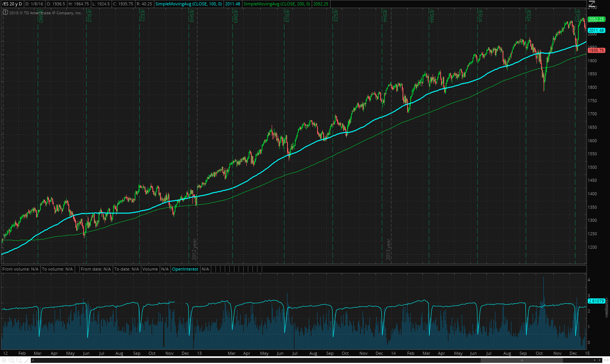Click the To volume: N/A field
The image size is (610, 364).
[x=57, y=269]
